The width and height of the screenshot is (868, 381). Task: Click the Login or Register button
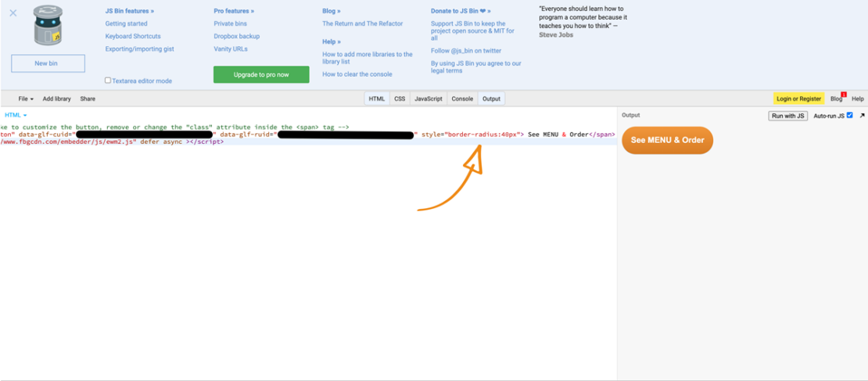(798, 99)
